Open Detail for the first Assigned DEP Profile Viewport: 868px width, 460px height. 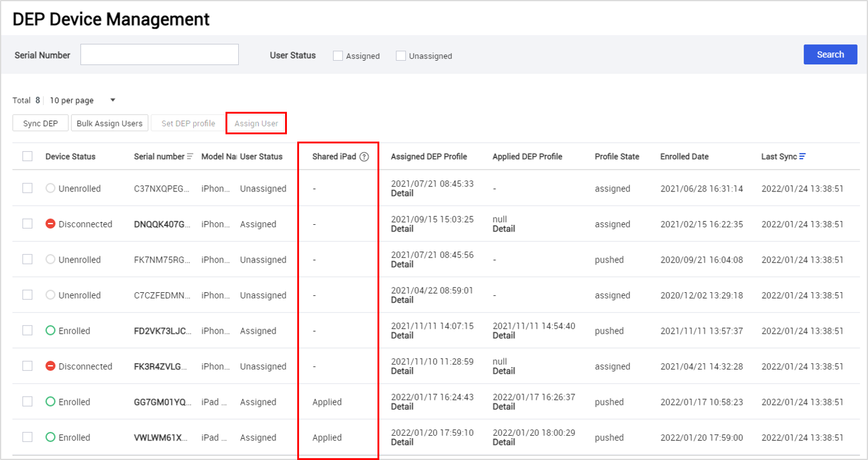point(402,193)
